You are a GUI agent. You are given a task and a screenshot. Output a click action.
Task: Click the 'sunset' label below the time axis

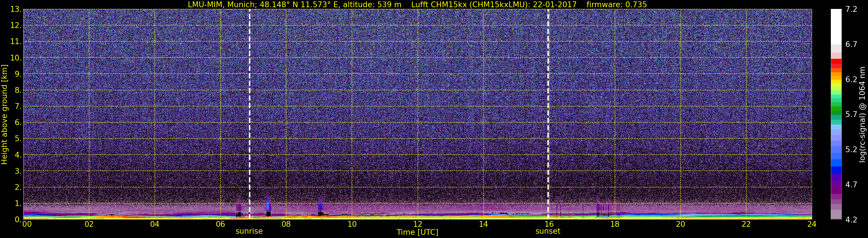pos(548,231)
